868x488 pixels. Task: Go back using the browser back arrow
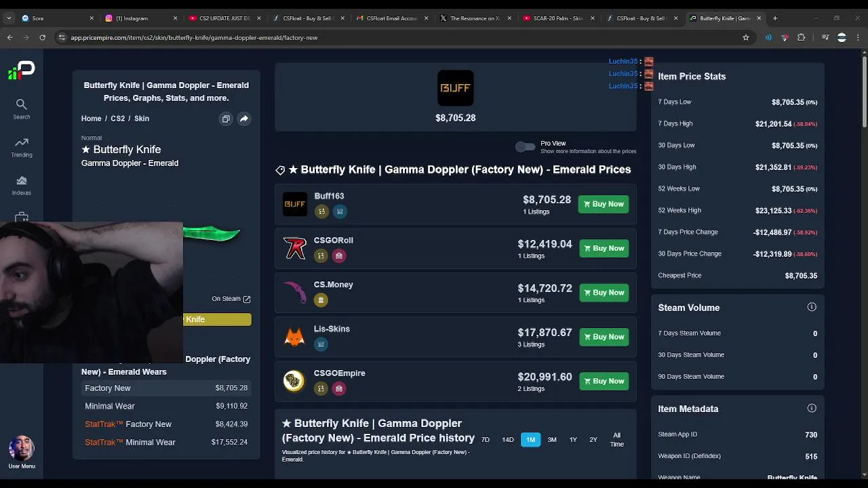[10, 37]
